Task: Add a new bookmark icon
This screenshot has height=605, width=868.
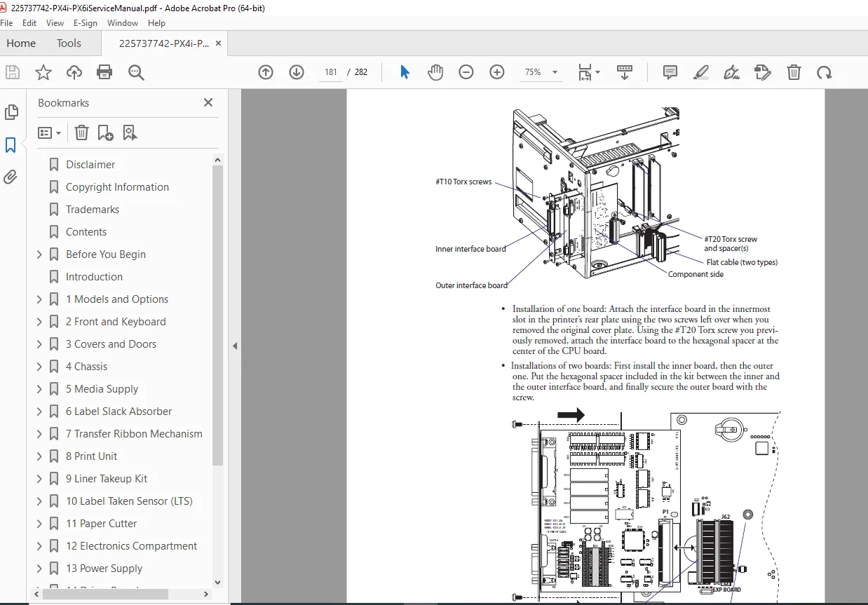Action: coord(106,132)
